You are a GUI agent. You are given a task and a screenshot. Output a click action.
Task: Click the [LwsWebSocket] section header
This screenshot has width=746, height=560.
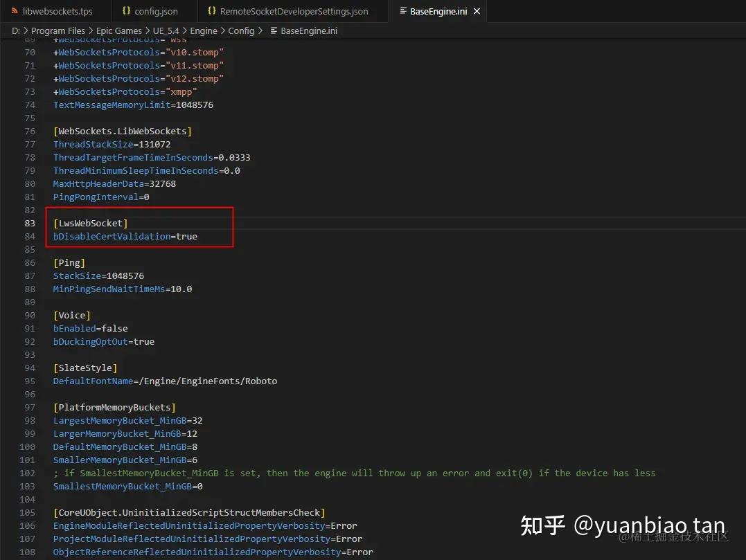pos(90,223)
